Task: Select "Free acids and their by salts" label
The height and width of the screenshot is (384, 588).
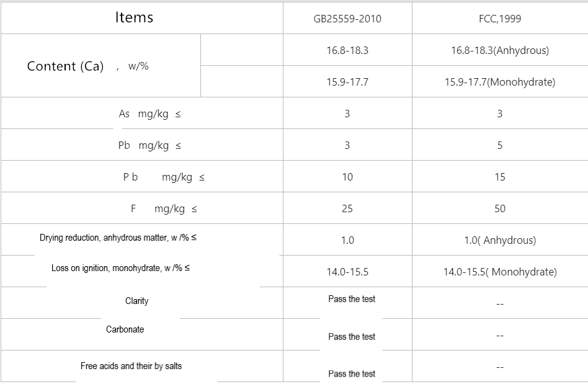Action: pyautogui.click(x=131, y=366)
